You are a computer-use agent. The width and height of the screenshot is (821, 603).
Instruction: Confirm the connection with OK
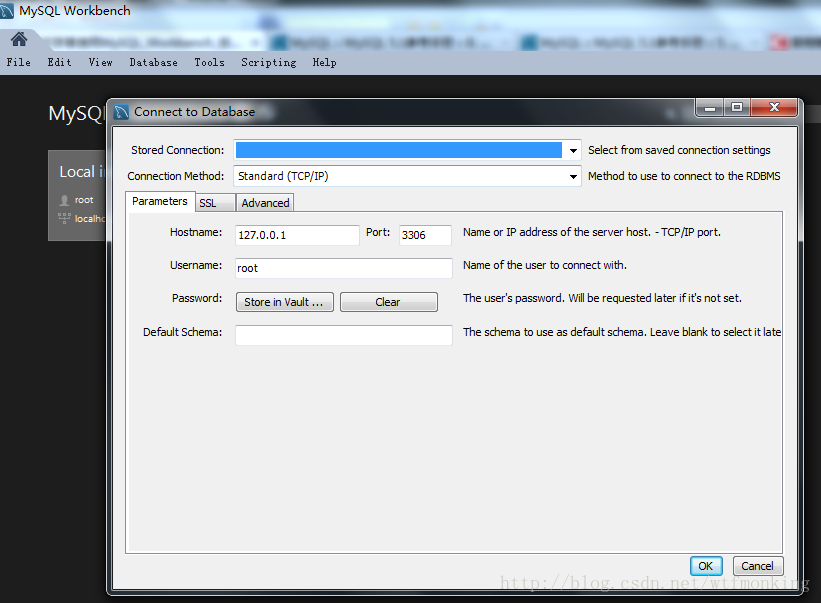pos(705,566)
